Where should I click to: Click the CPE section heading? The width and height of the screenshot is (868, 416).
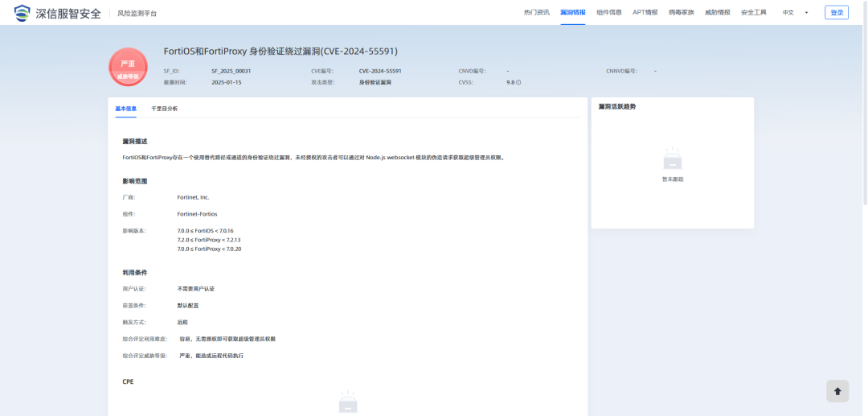pyautogui.click(x=128, y=381)
